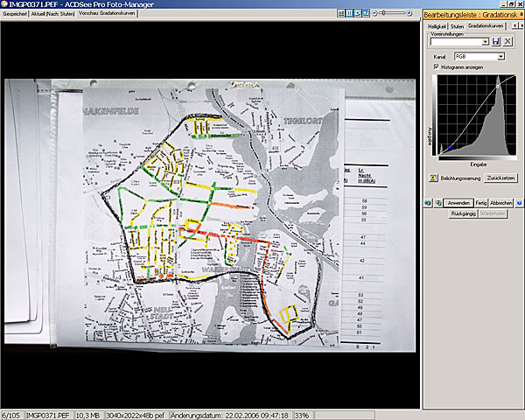525x420 pixels.
Task: Expand the Voreinstellungen presets dropdown
Action: (x=484, y=42)
